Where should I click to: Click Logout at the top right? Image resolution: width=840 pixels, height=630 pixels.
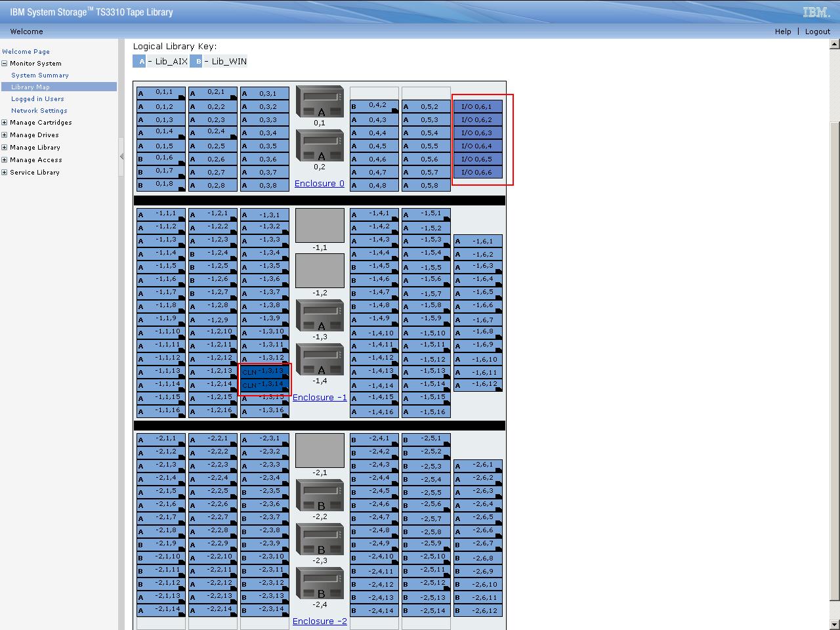818,31
